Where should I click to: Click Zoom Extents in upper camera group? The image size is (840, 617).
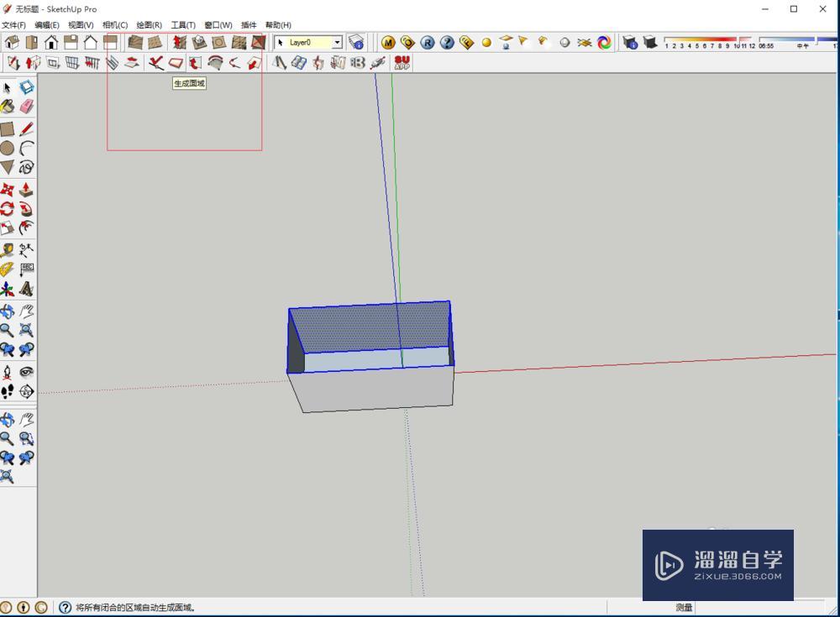point(26,330)
